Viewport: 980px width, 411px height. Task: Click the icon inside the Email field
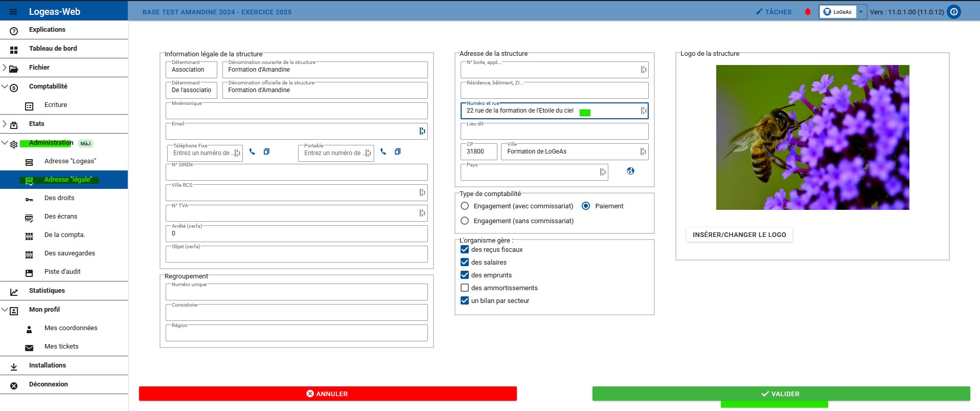(422, 131)
